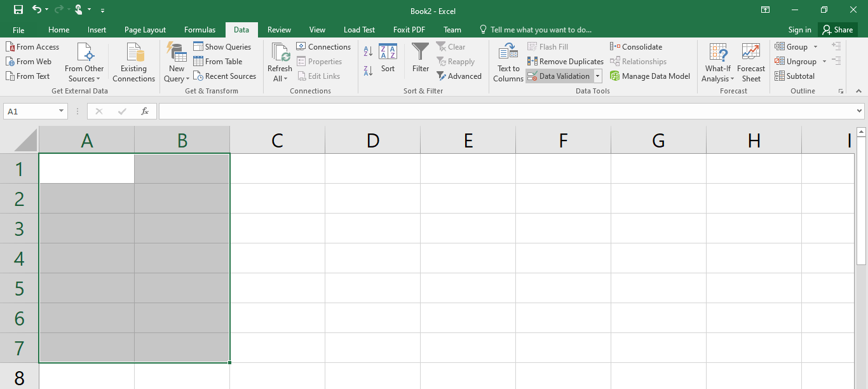The height and width of the screenshot is (389, 868).
Task: Click Remove Duplicates
Action: tap(566, 62)
